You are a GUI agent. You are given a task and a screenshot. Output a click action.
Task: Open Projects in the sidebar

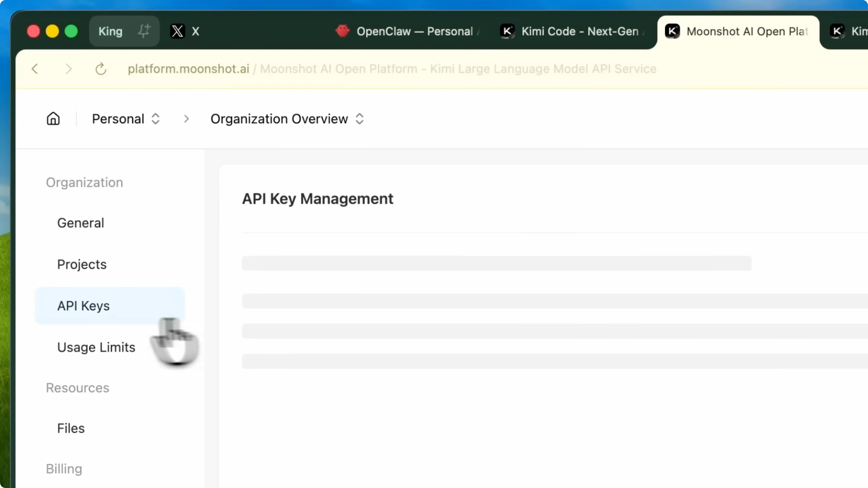[x=82, y=264]
